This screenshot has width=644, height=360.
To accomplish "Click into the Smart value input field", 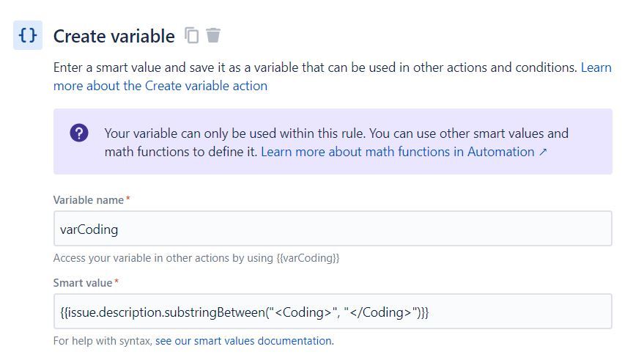I will [332, 312].
